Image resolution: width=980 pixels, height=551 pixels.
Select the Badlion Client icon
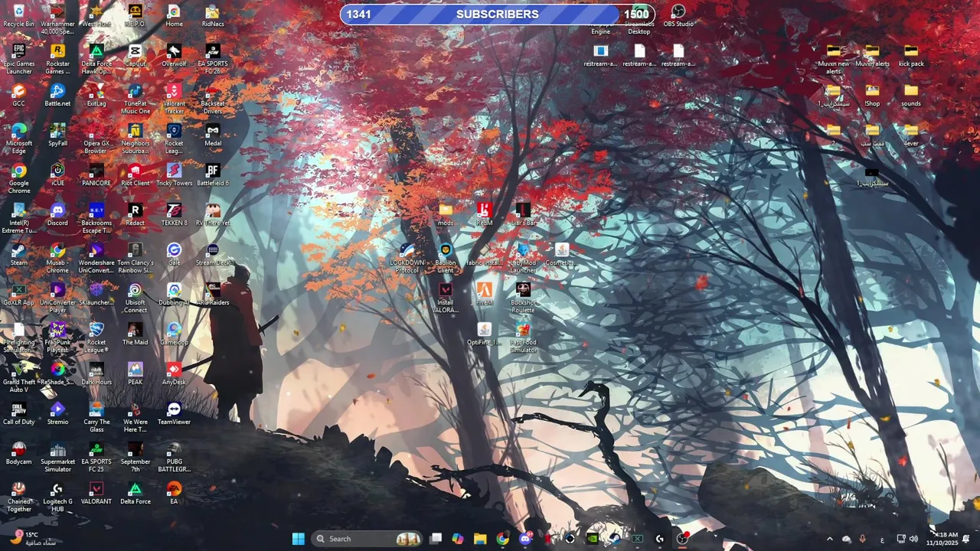(x=445, y=258)
